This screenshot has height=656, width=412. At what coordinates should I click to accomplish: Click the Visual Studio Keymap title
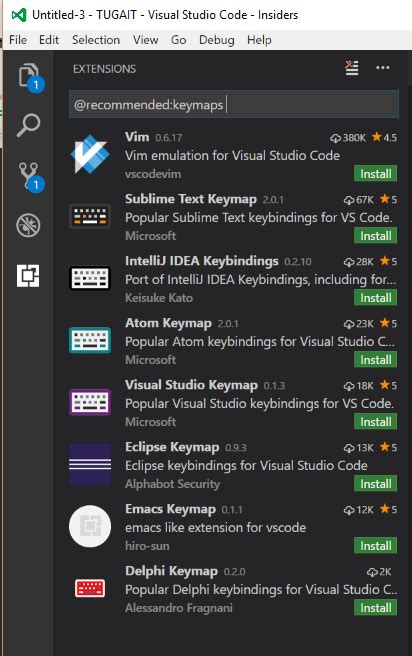[x=191, y=385]
